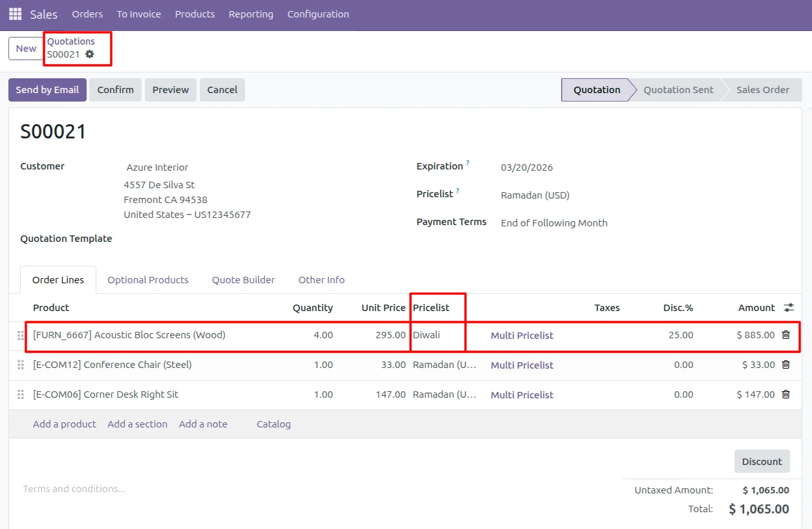Click the Discount button
812x529 pixels.
pyautogui.click(x=762, y=462)
